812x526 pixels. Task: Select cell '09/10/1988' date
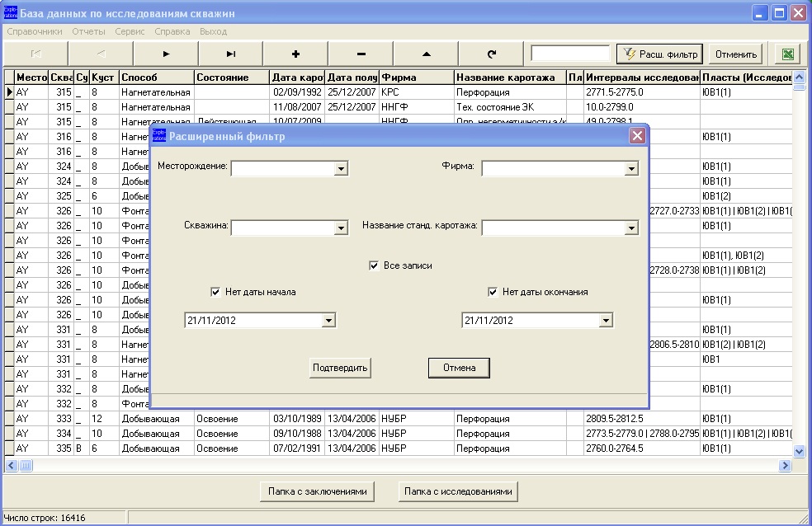coord(297,434)
